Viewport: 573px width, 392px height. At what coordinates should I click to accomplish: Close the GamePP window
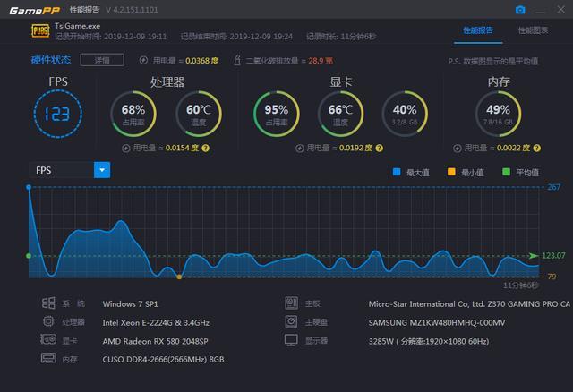[x=561, y=10]
